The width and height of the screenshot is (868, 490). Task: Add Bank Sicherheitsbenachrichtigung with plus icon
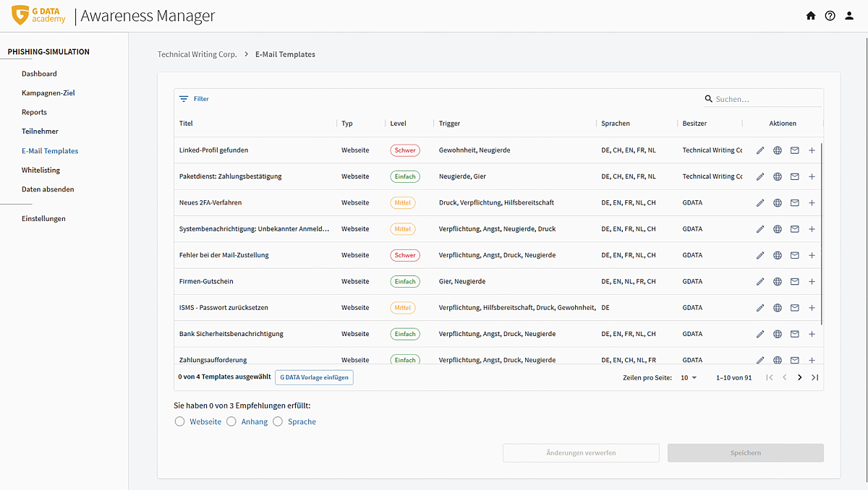[x=812, y=334]
